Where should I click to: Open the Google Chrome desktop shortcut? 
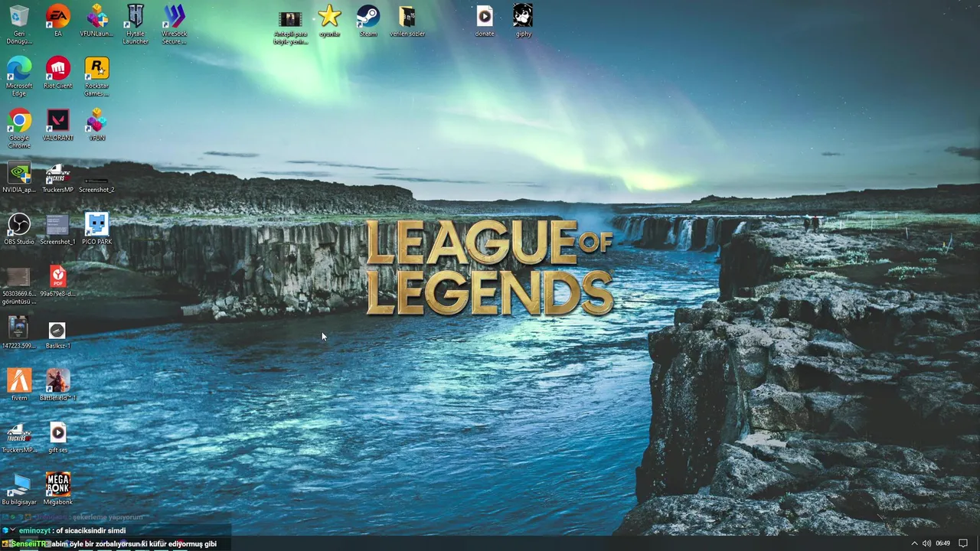(x=19, y=128)
